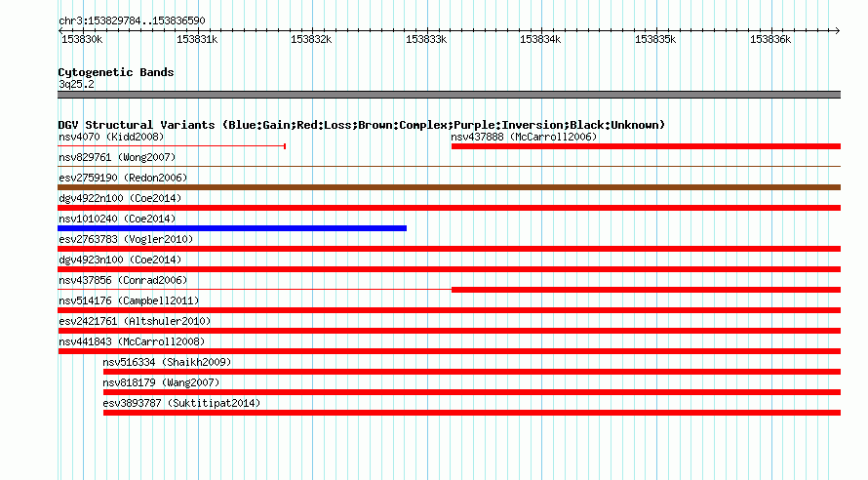Screen dimensions: 868x480
Task: Open the esv2421761 (Altshuler2010) label
Action: 135,321
